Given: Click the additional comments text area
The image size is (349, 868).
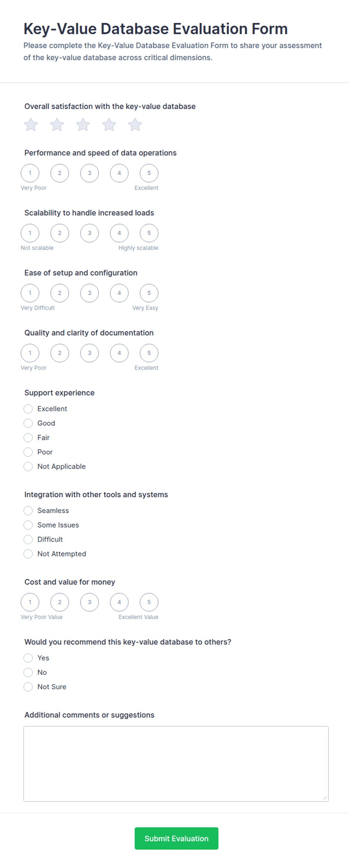Looking at the screenshot, I should (x=176, y=764).
